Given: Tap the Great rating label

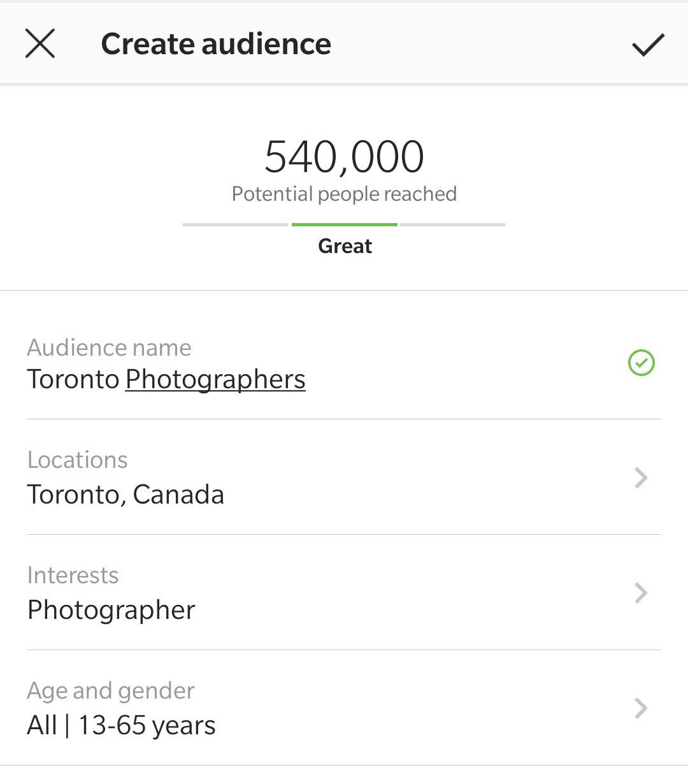Looking at the screenshot, I should pyautogui.click(x=345, y=246).
